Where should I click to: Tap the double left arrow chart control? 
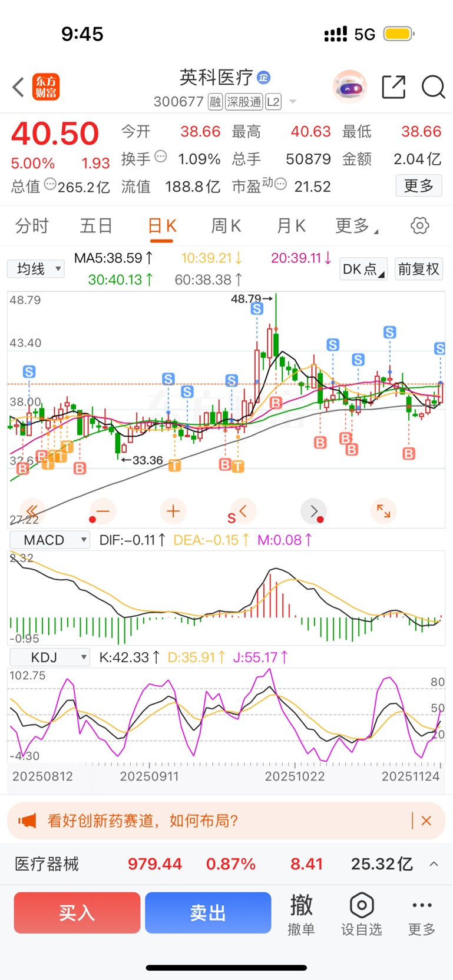(32, 511)
